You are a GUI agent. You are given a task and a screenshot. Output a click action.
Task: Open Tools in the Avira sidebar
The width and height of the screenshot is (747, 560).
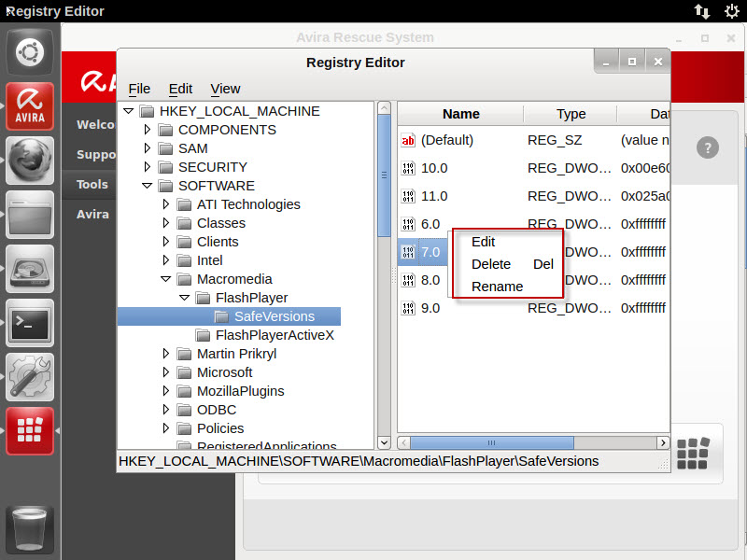pyautogui.click(x=92, y=184)
